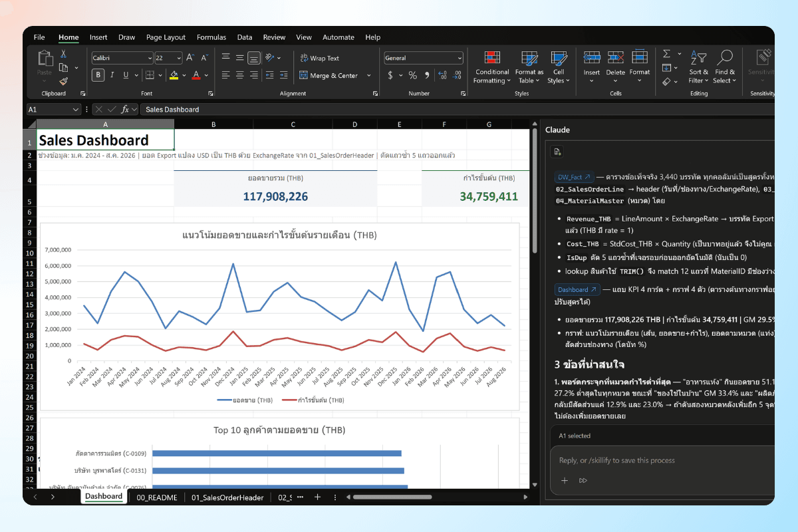Screen dimensions: 798x532
Task: Toggle Bottom Align
Action: [253, 58]
